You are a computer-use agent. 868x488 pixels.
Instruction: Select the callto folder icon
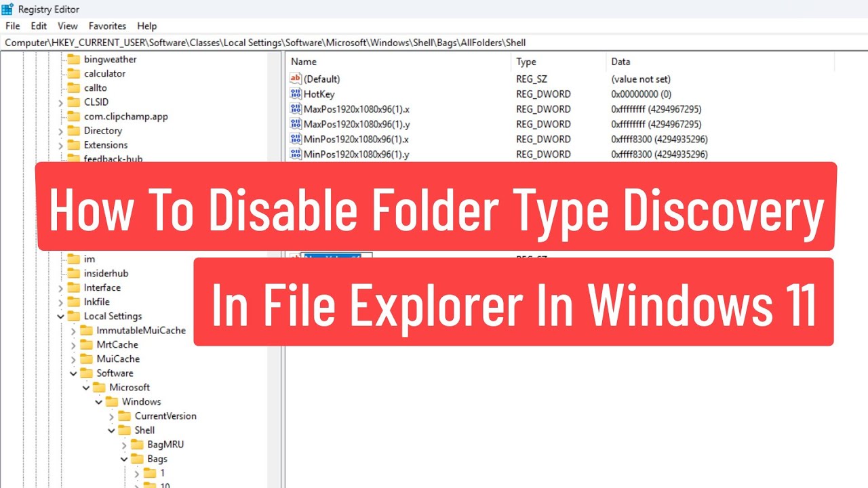tap(73, 88)
